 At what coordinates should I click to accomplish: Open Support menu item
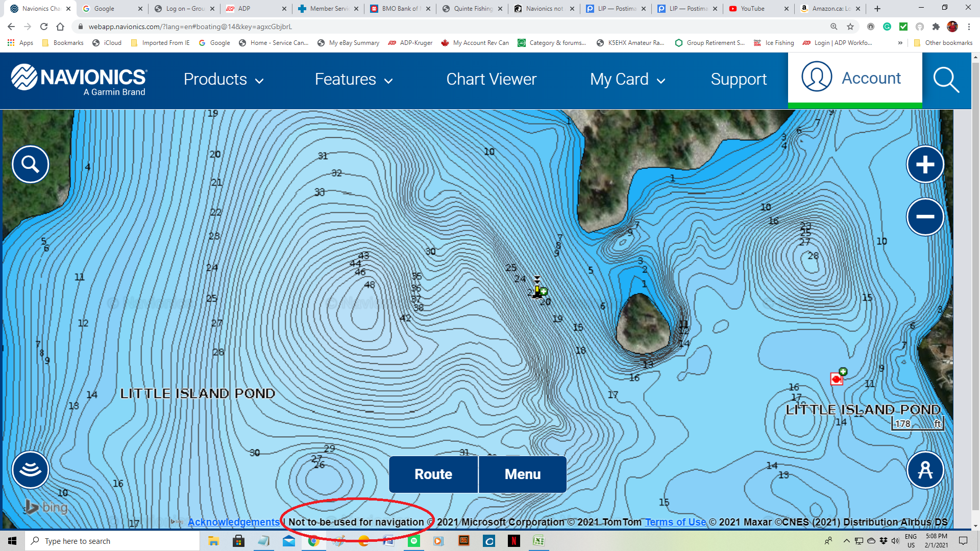[x=739, y=80]
